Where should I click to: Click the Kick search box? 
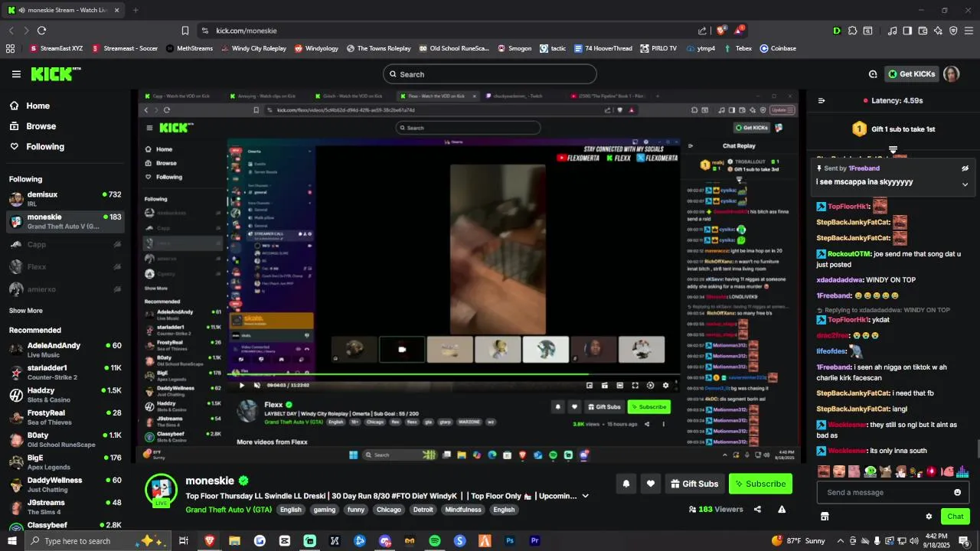pos(490,74)
